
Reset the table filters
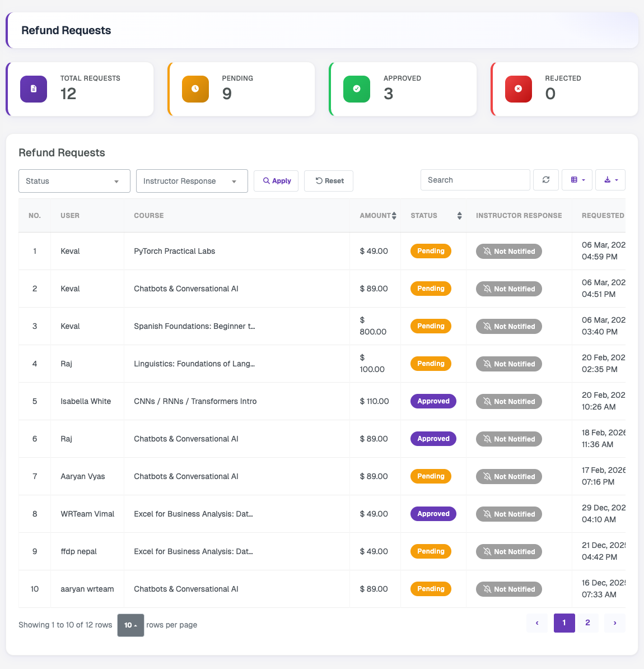tap(328, 181)
